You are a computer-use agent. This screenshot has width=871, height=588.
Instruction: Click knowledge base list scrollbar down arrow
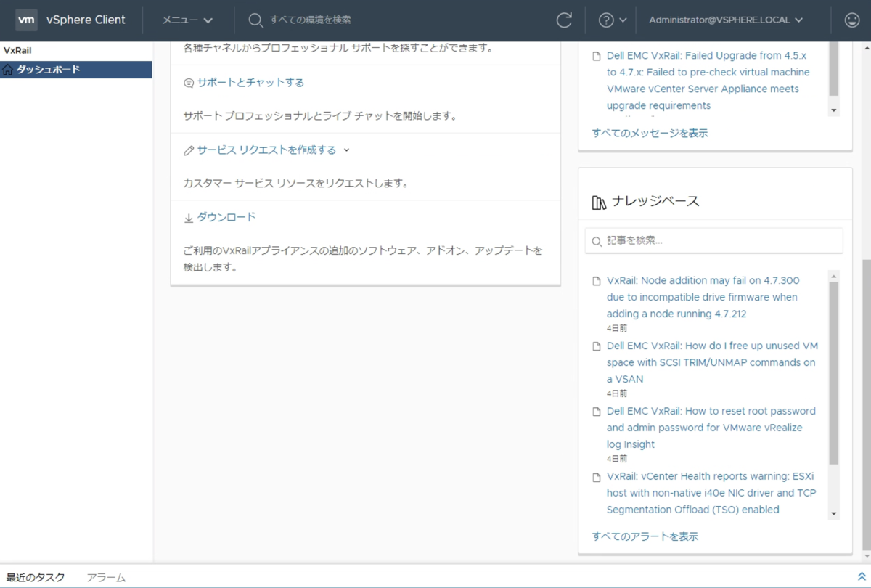pyautogui.click(x=834, y=514)
